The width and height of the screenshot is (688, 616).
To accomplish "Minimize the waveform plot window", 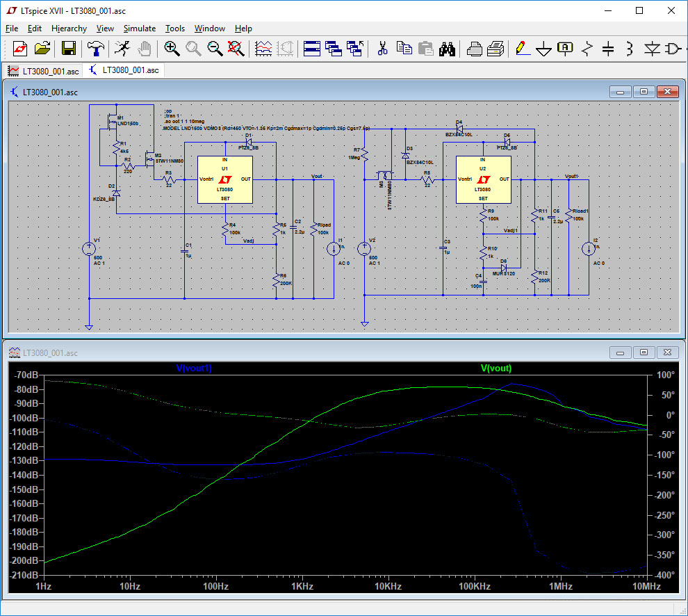I will click(621, 352).
